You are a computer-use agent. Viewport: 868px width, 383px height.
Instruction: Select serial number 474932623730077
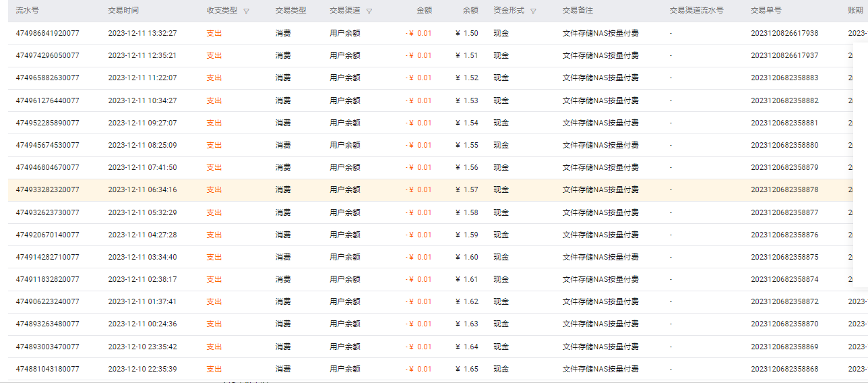pos(47,213)
